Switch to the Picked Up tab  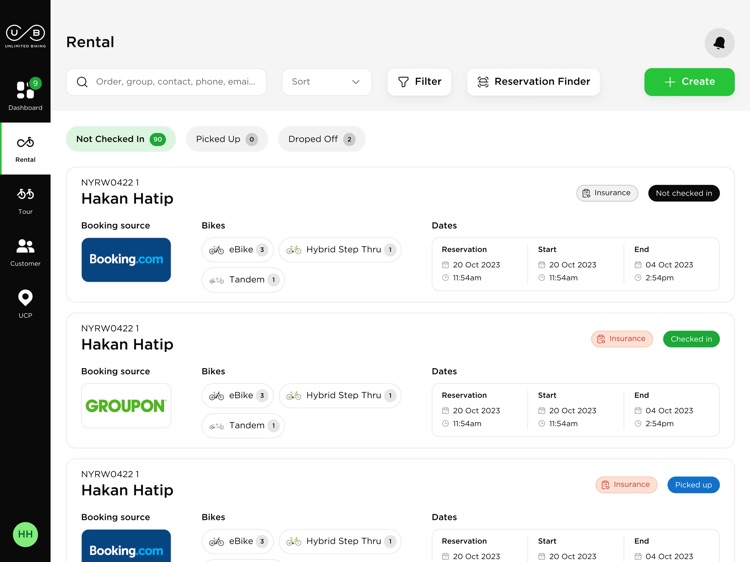pyautogui.click(x=227, y=139)
